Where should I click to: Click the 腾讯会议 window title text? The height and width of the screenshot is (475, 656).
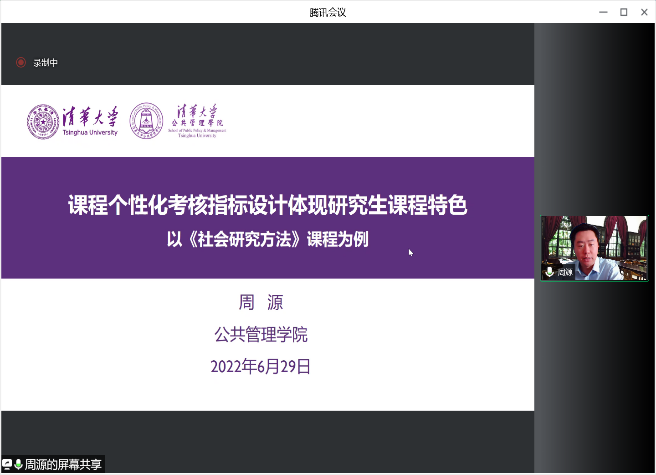click(x=328, y=11)
